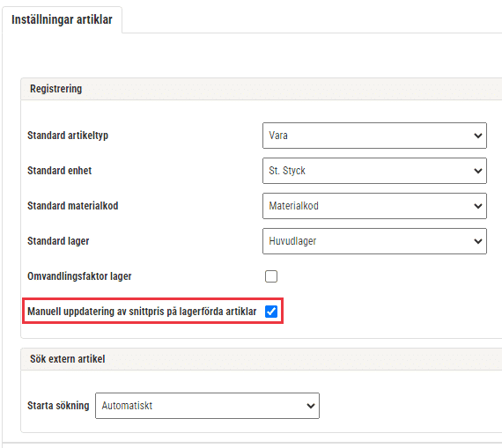Image resolution: width=502 pixels, height=448 pixels.
Task: Click the Manuell uppdatering av snittpris label
Action: (x=142, y=312)
